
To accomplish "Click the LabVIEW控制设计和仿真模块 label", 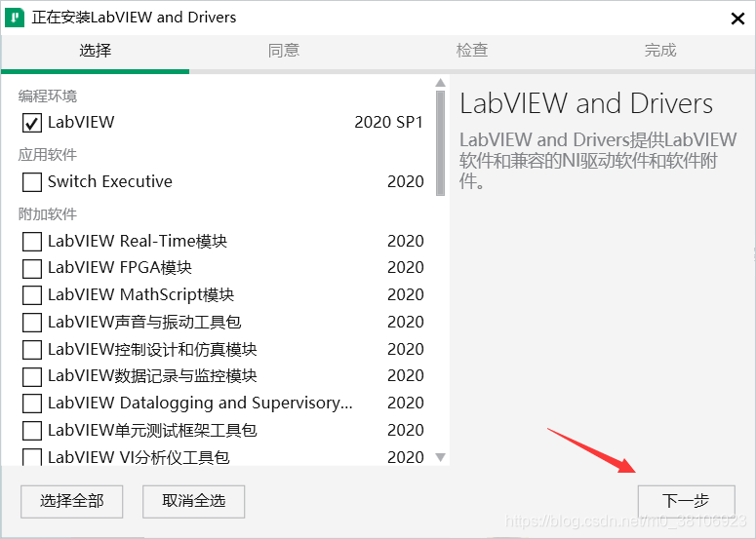I will [152, 349].
